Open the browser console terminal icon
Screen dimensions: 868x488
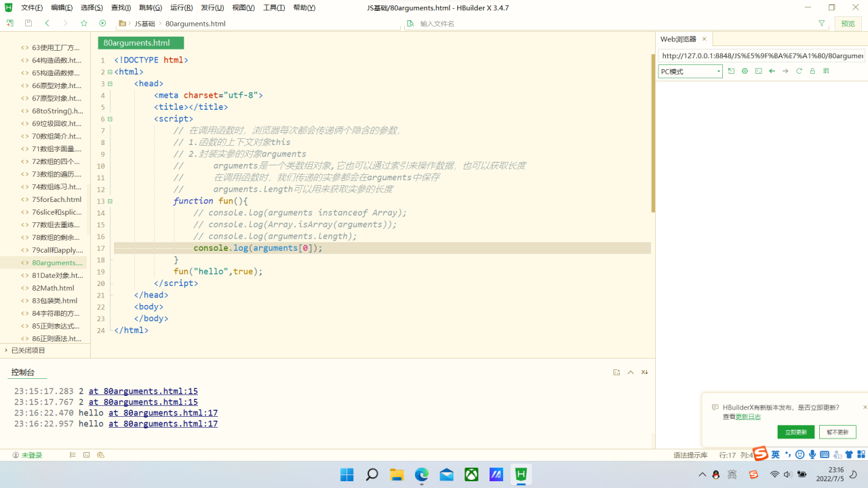pos(758,71)
